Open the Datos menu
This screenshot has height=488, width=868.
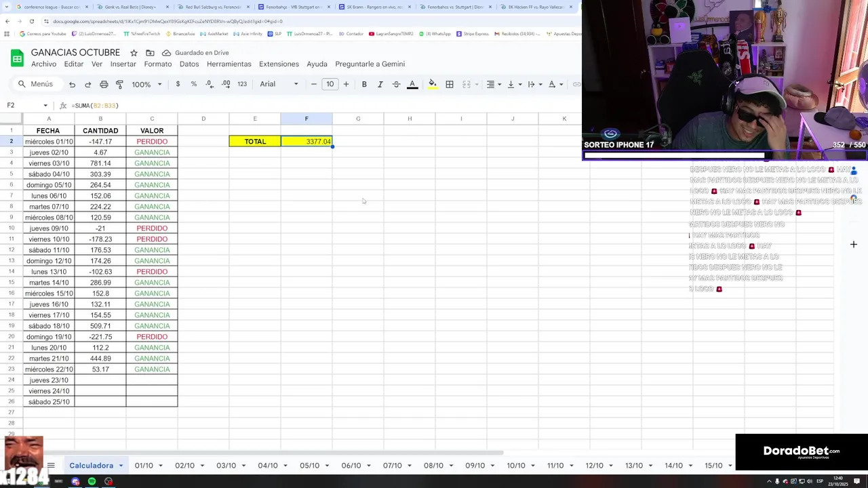(x=189, y=64)
